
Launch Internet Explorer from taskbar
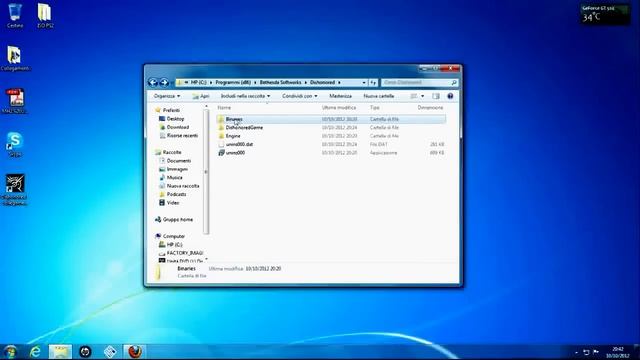click(x=36, y=351)
